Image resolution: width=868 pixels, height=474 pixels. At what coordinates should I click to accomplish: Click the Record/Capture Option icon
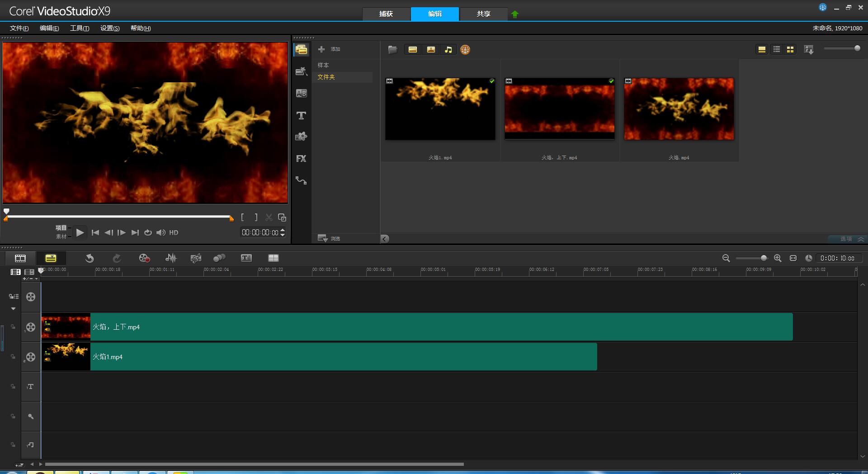coord(144,258)
